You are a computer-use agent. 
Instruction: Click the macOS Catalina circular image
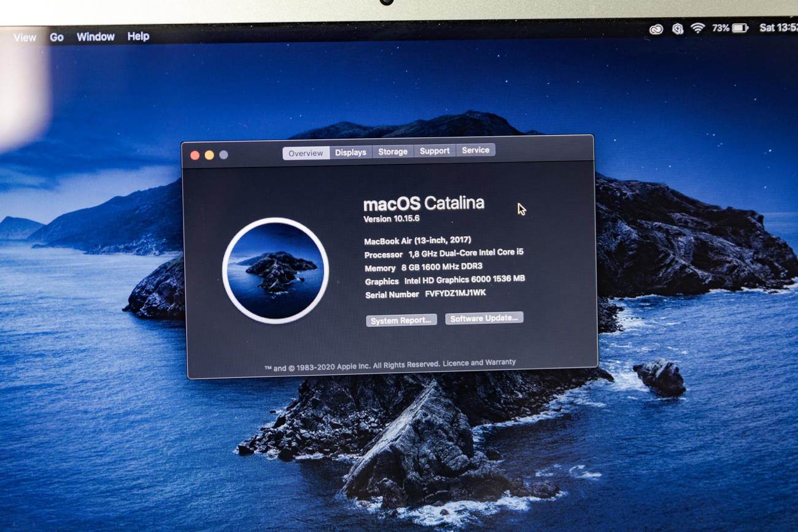pos(275,271)
